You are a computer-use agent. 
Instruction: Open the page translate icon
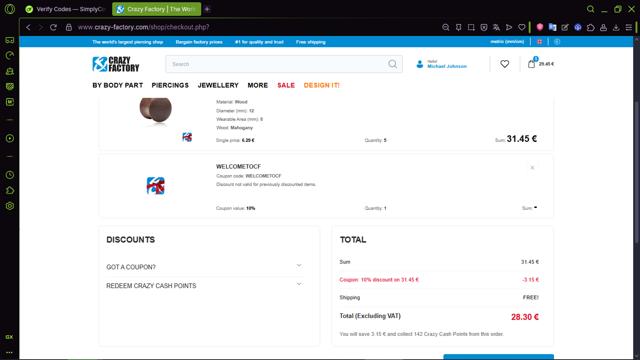496,27
